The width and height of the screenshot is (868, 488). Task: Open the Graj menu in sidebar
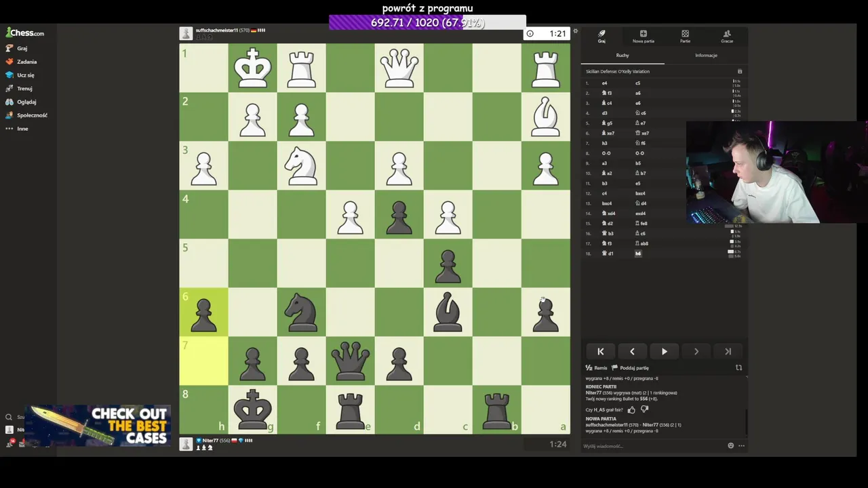point(17,48)
